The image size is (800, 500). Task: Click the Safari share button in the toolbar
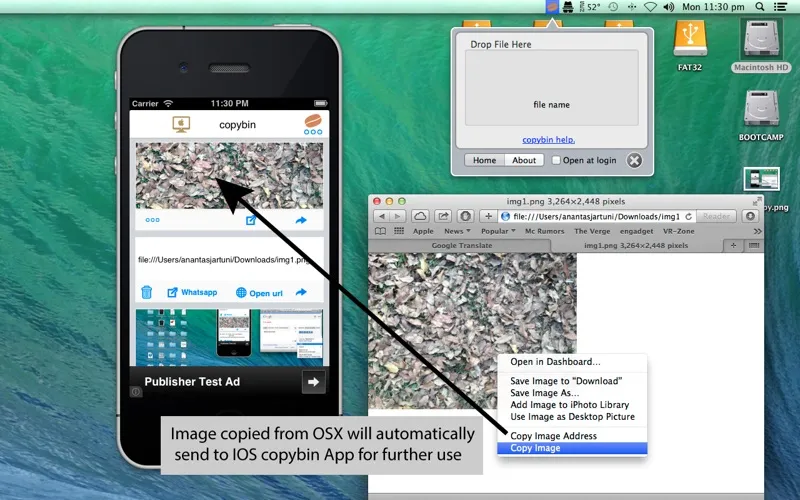click(x=442, y=216)
